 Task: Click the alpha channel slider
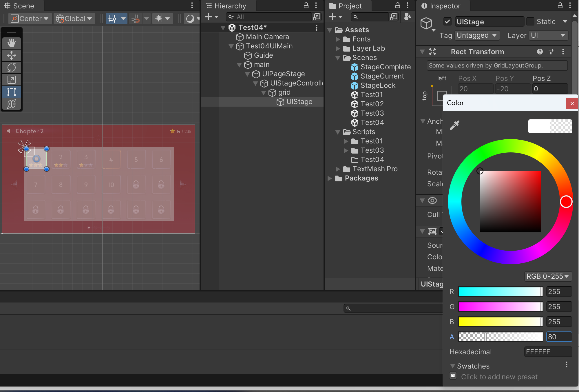click(x=500, y=337)
